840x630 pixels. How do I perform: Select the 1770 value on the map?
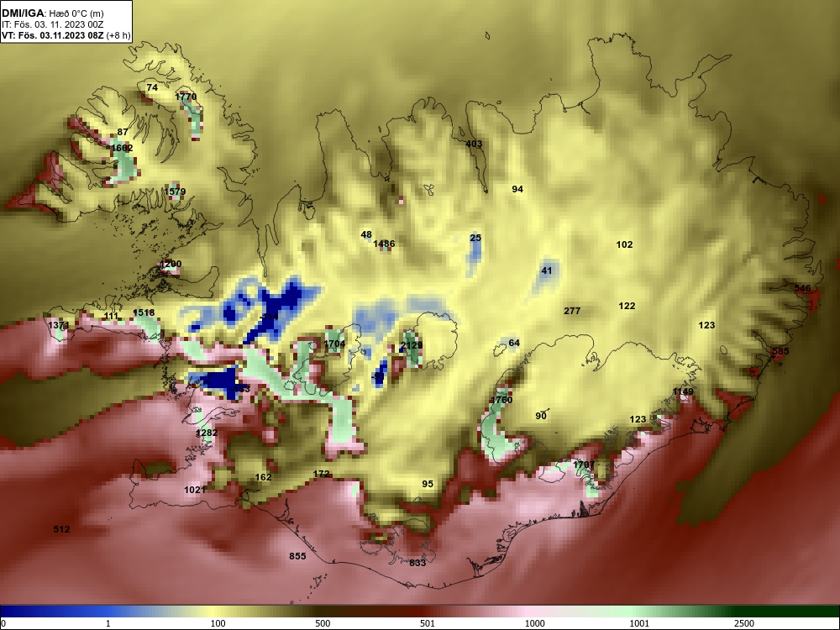click(186, 97)
